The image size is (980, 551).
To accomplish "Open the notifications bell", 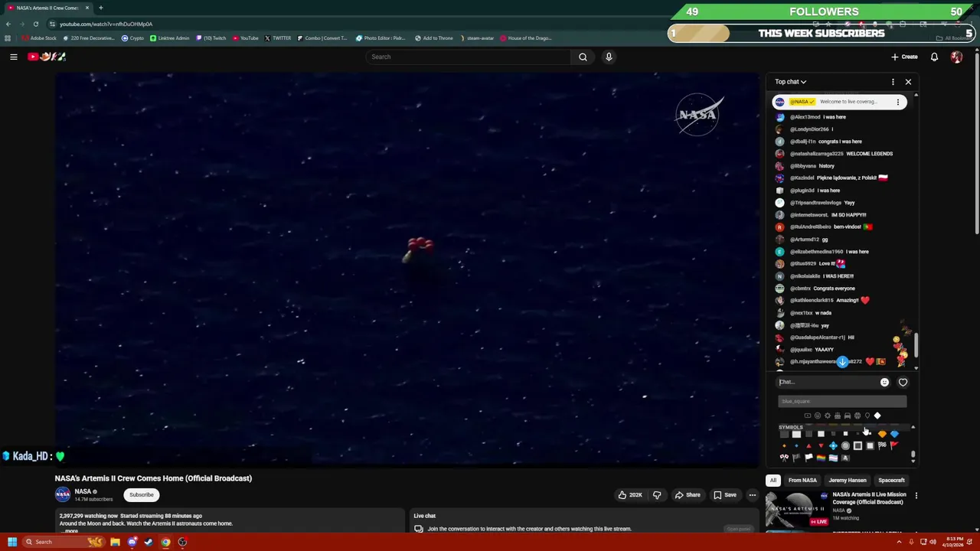I will (934, 57).
